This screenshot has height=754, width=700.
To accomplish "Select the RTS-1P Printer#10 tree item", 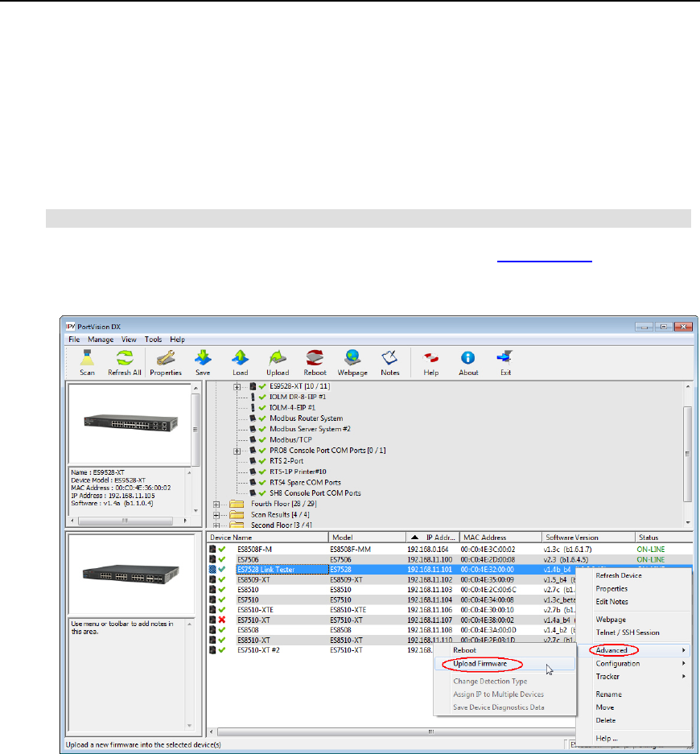I will coord(298,472).
